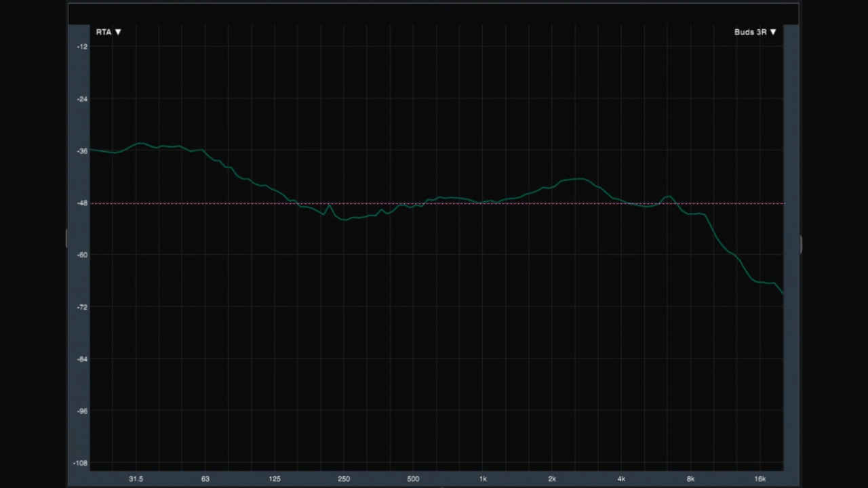Click the left panel expand handle
Image resolution: width=868 pixels, height=488 pixels.
tap(66, 238)
